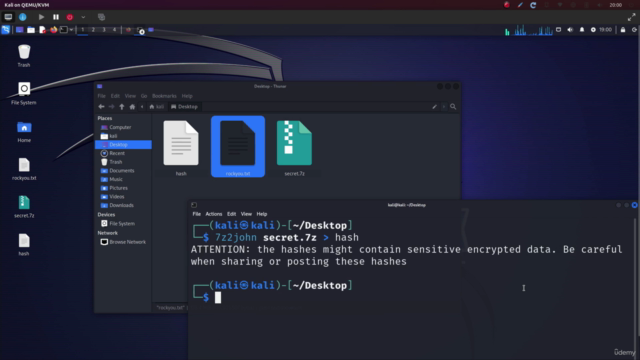Open Thunar Bookmarks menu
Image resolution: width=640 pixels, height=360 pixels.
point(164,96)
